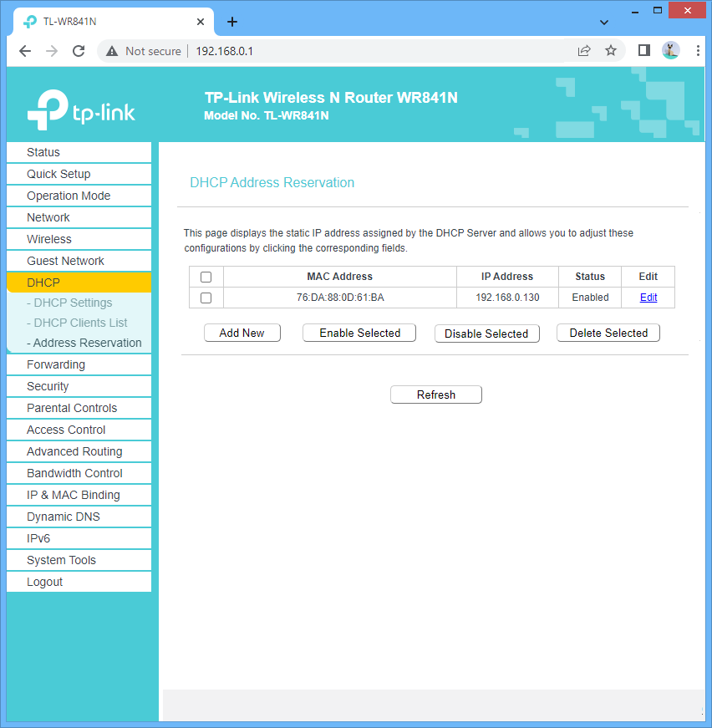Collapse the DHCP menu

point(79,283)
